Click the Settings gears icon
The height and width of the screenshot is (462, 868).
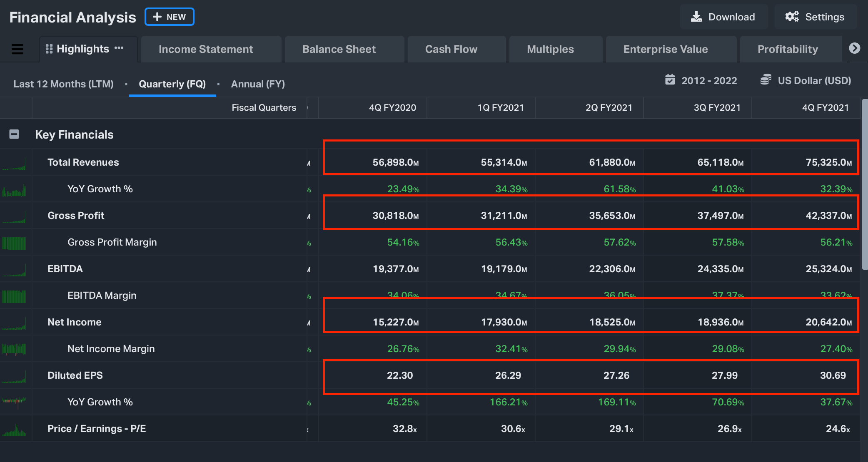[x=792, y=17]
